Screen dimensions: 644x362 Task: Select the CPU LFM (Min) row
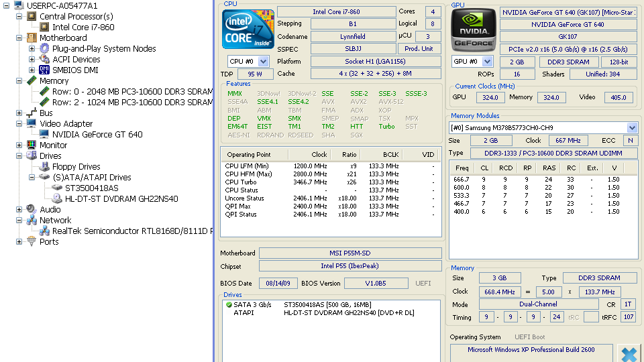coord(331,166)
